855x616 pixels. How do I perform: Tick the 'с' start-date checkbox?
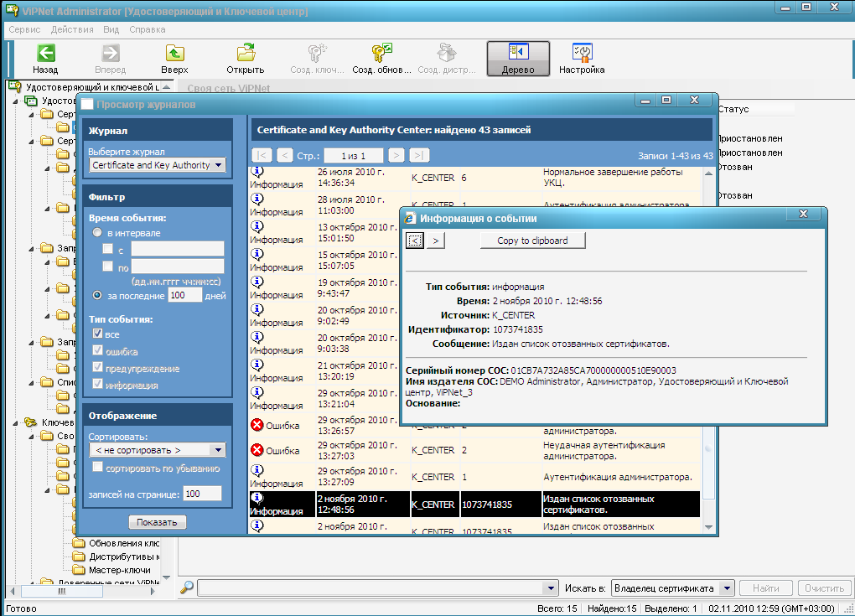point(108,249)
